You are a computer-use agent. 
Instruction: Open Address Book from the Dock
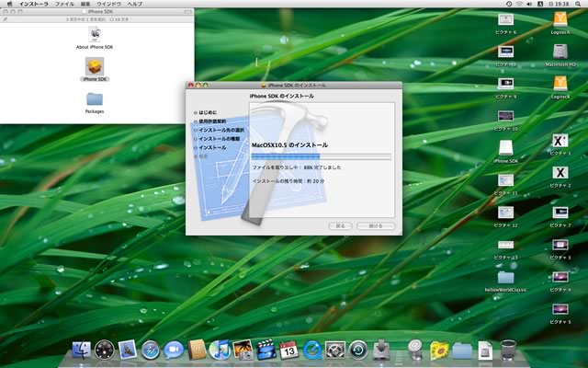tap(197, 350)
